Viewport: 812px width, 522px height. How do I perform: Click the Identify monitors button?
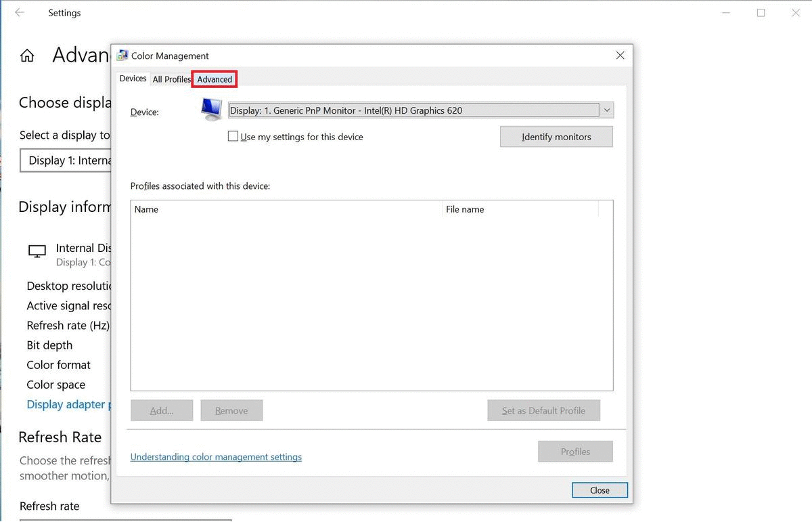(x=556, y=137)
